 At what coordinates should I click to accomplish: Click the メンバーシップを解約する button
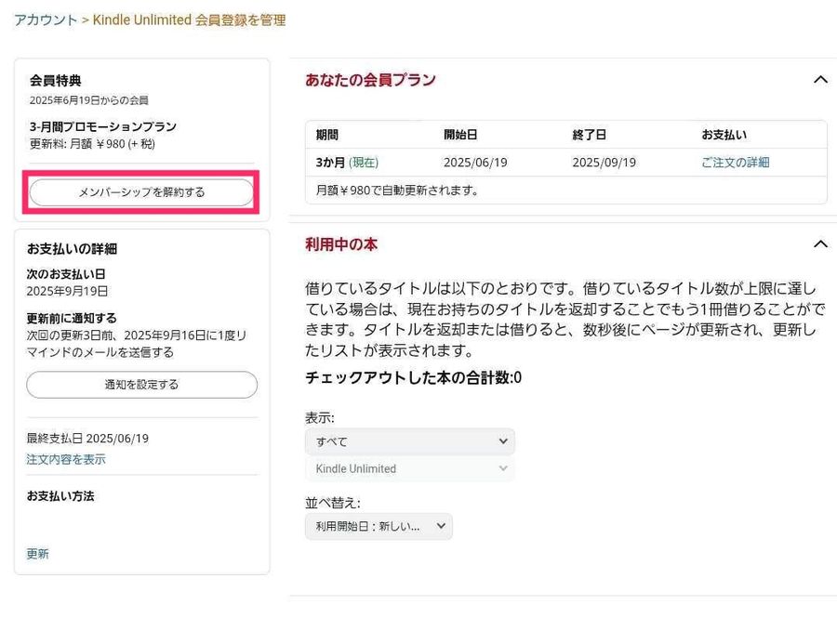[141, 192]
